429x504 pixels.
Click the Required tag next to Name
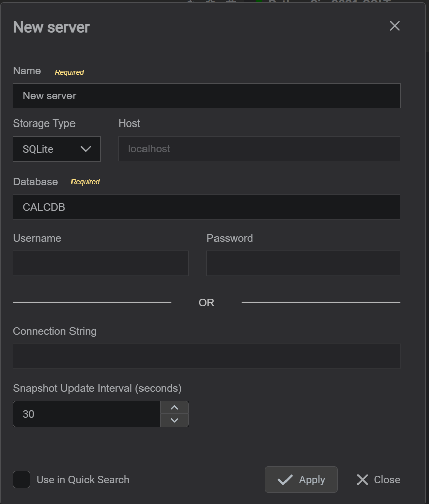(69, 72)
